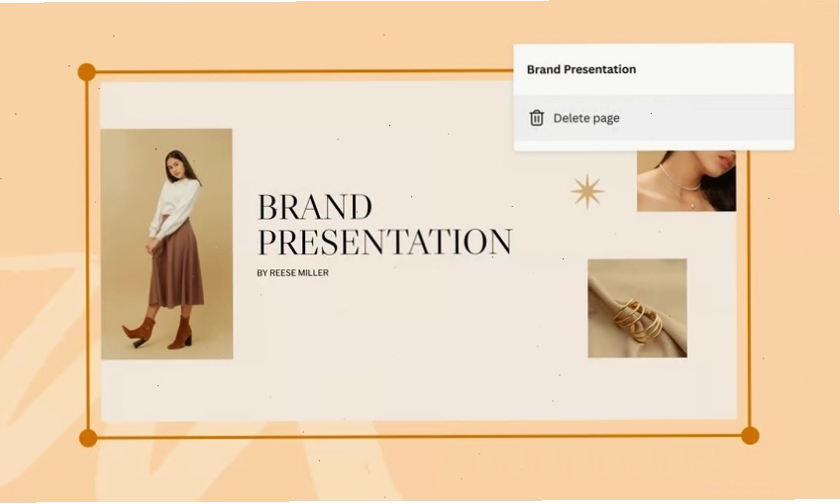
Task: Click the pendant on the pearl necklace
Action: (691, 204)
